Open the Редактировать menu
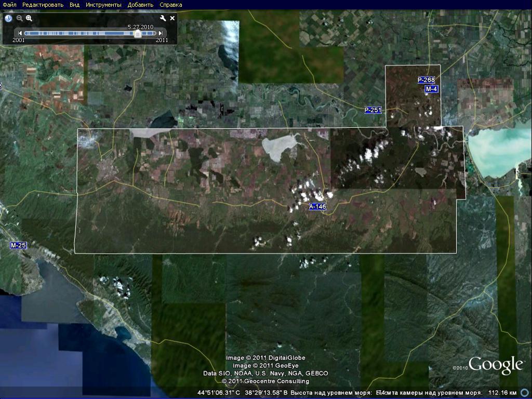This screenshot has width=532, height=399. click(43, 5)
